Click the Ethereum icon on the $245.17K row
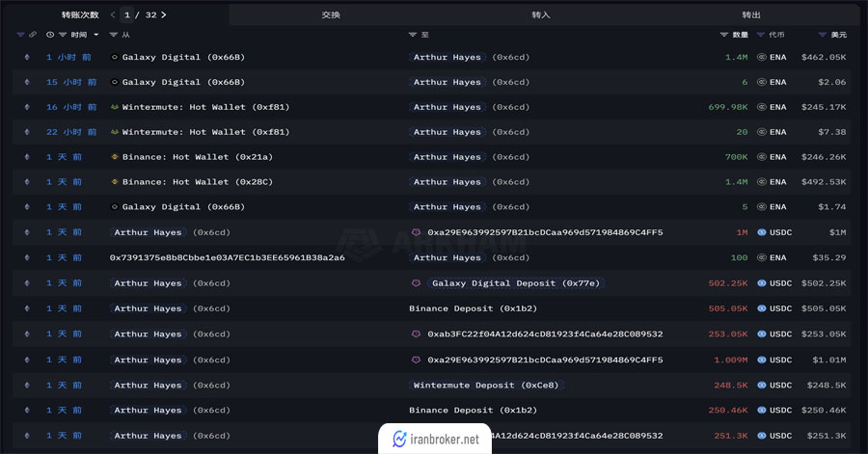 click(27, 107)
